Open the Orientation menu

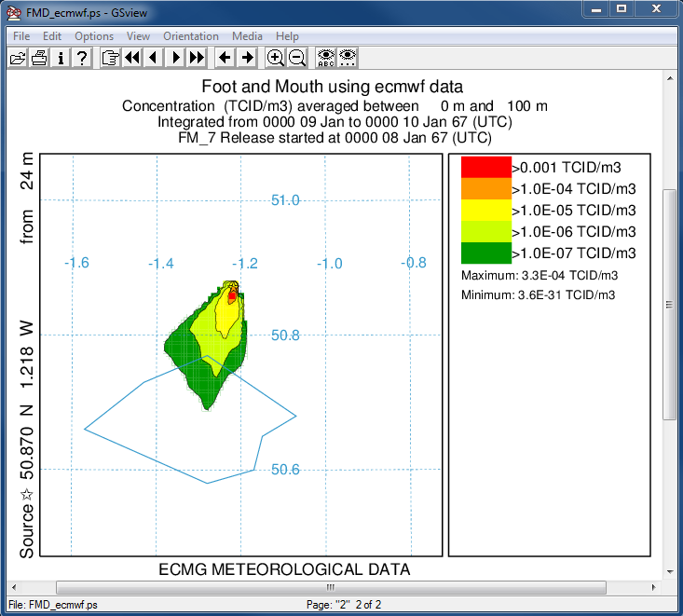tap(191, 36)
